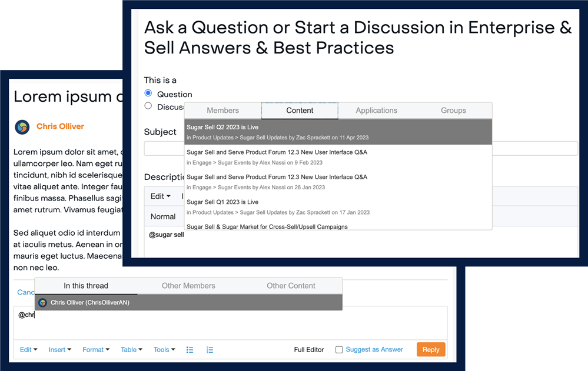Open the Groups tab
588x371 pixels.
pyautogui.click(x=453, y=111)
